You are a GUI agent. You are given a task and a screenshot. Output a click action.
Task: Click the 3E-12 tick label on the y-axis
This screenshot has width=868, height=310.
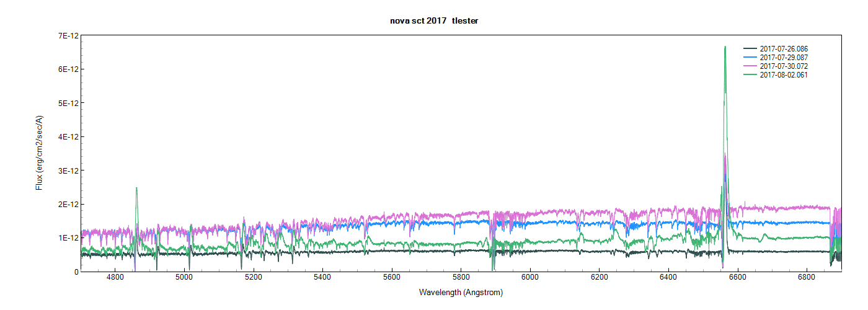point(67,170)
